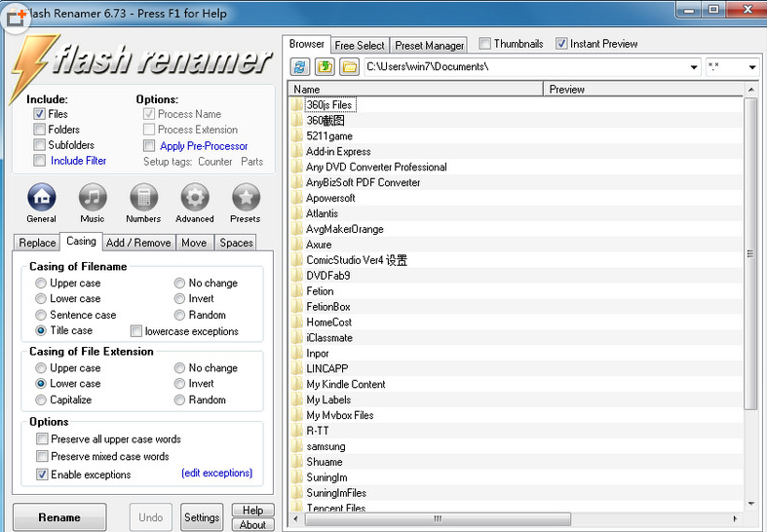This screenshot has width=767, height=532.
Task: Click folder icon beside HomeCost
Action: (x=296, y=323)
